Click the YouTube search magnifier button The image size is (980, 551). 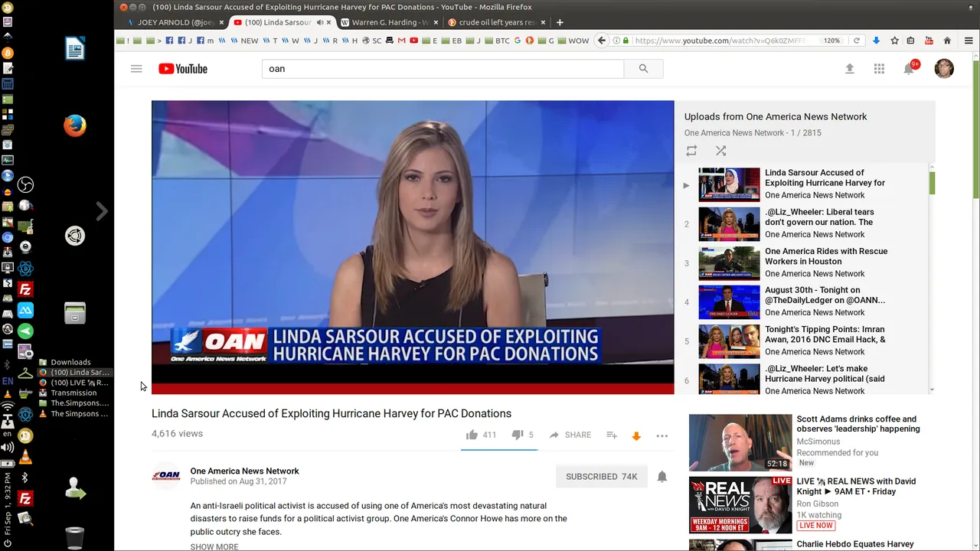click(x=643, y=69)
